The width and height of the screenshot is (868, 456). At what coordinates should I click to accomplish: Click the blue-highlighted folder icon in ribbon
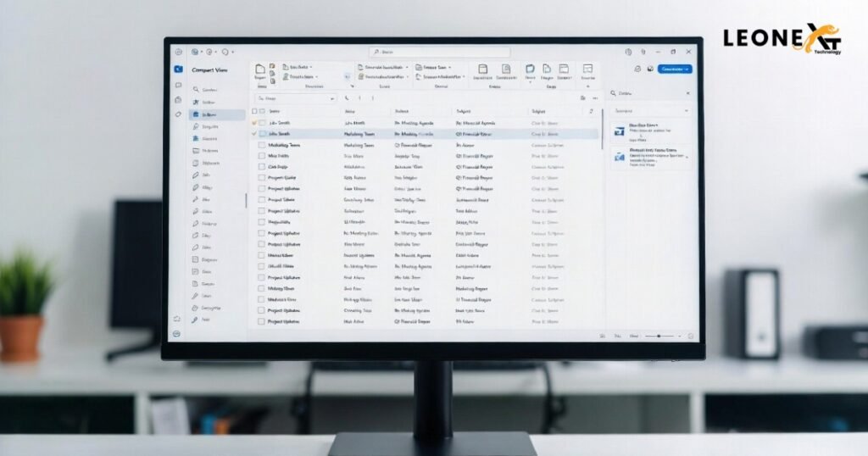531,69
